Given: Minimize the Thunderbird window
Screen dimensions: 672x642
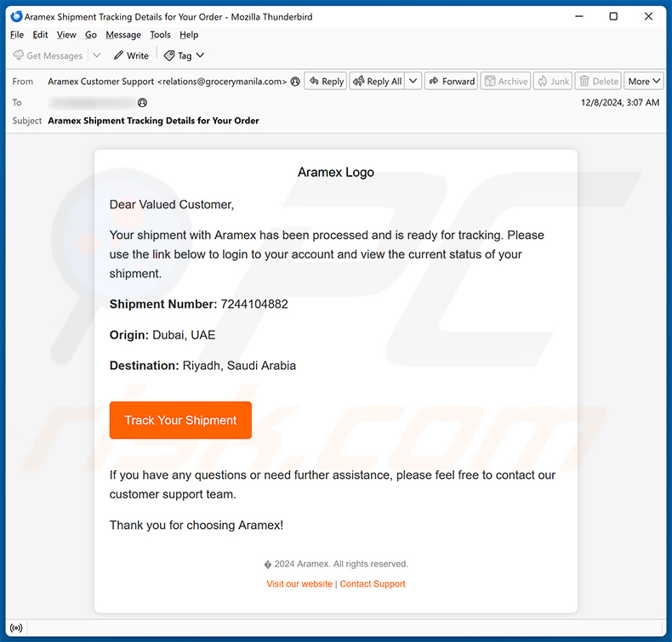Looking at the screenshot, I should tap(579, 16).
